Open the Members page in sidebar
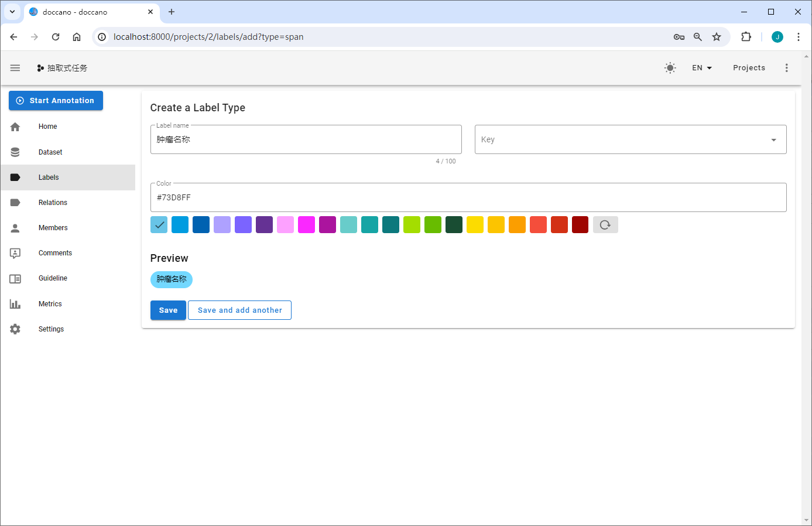This screenshot has width=812, height=526. (53, 228)
